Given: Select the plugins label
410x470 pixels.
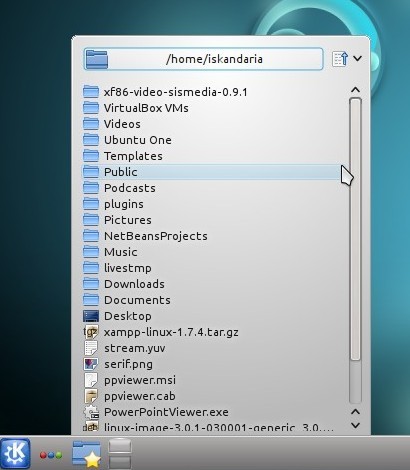Looking at the screenshot, I should (x=124, y=204).
